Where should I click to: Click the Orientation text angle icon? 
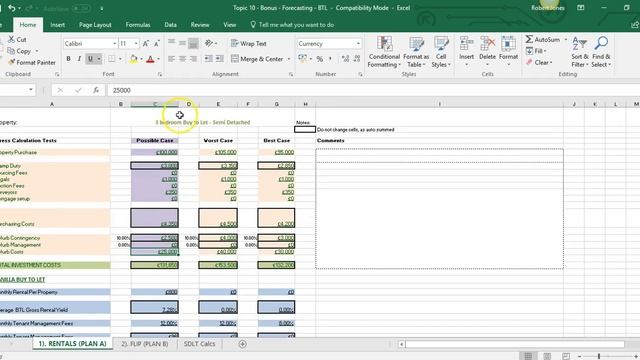pos(209,43)
